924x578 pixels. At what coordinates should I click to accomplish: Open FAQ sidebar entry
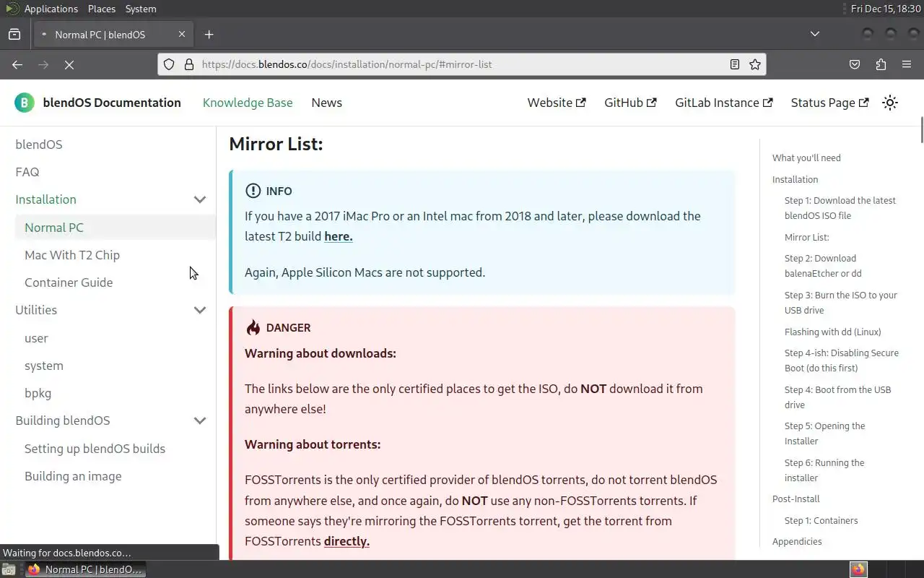click(27, 172)
